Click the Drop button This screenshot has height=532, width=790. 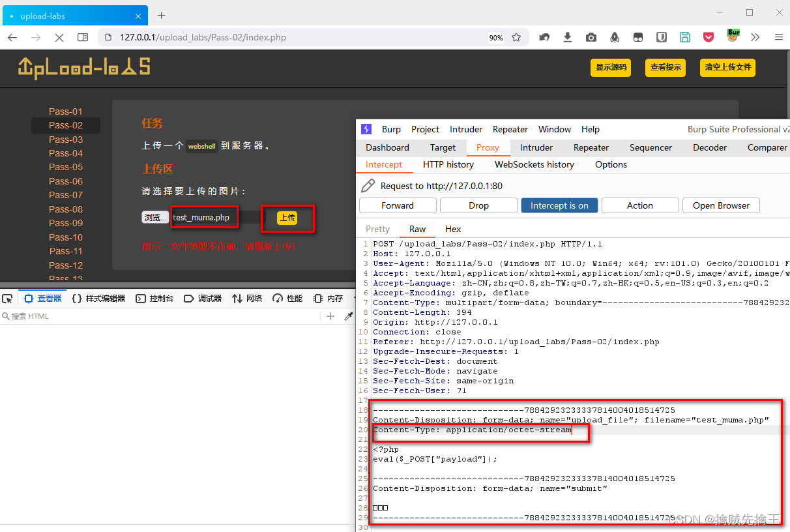478,205
